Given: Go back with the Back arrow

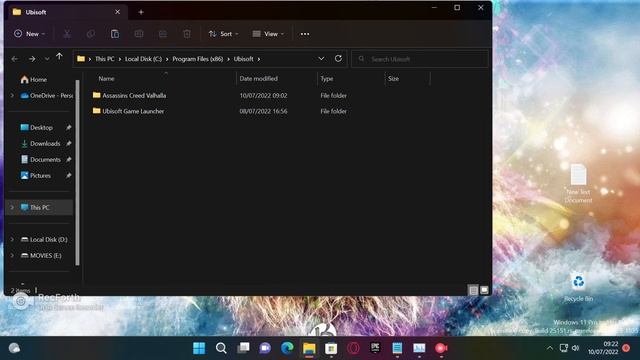Looking at the screenshot, I should pos(15,59).
